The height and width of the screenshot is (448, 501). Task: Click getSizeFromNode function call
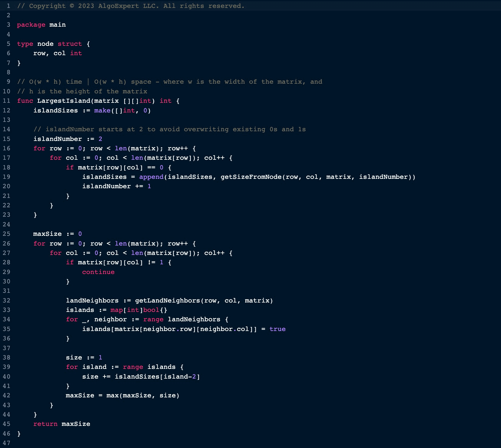click(251, 177)
